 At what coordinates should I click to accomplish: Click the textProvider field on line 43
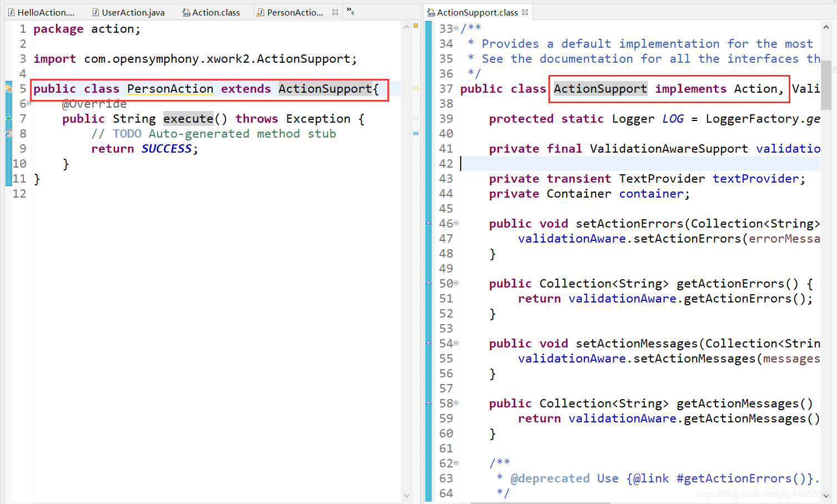(x=756, y=179)
